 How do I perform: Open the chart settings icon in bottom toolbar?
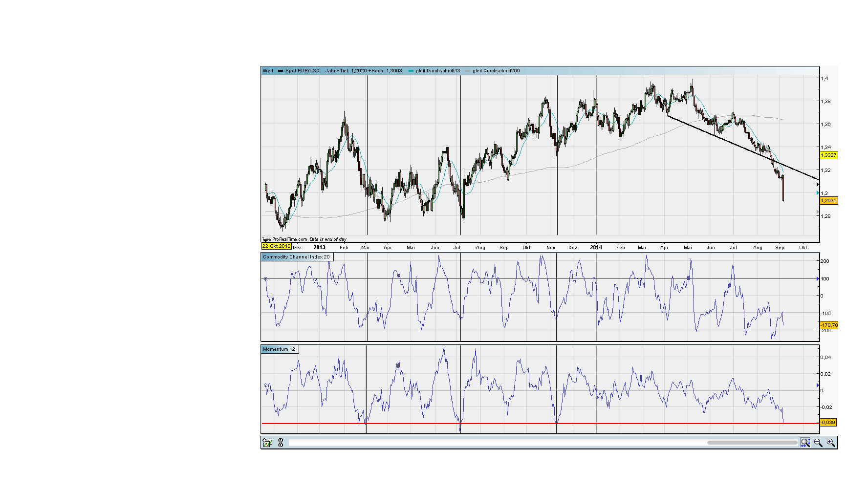(x=267, y=443)
